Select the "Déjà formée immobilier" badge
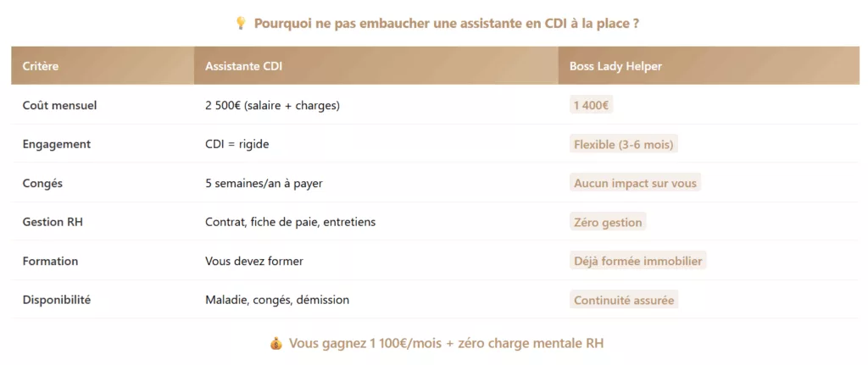This screenshot has width=868, height=365. 637,261
